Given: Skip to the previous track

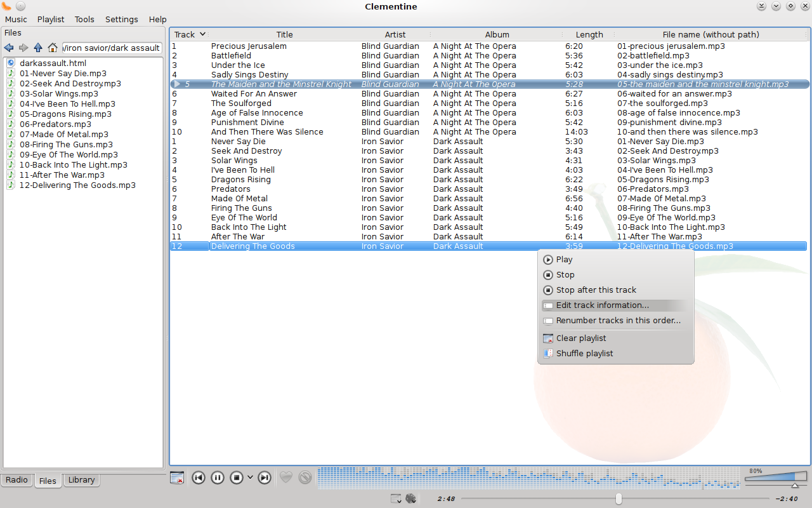Looking at the screenshot, I should 199,478.
